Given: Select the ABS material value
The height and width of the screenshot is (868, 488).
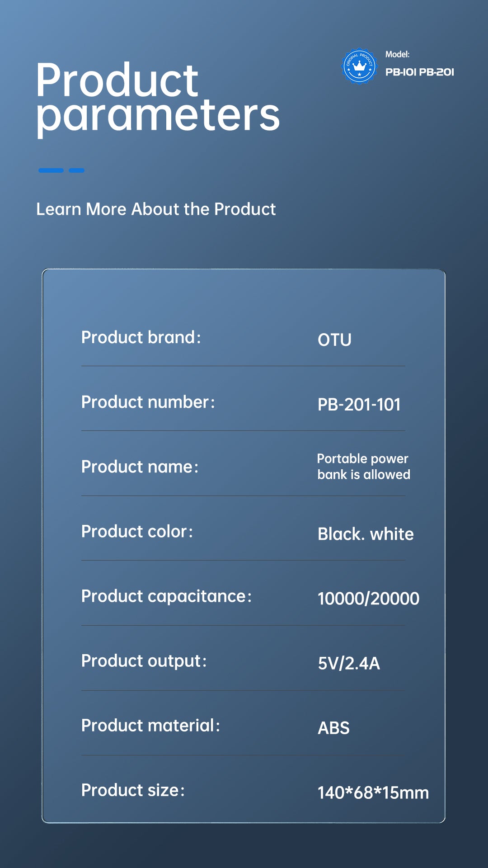Looking at the screenshot, I should point(333,728).
